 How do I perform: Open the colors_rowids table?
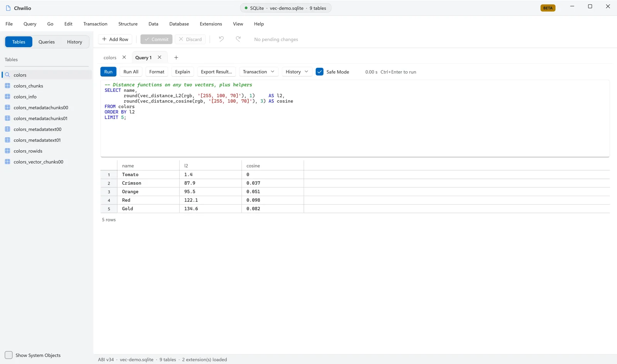pyautogui.click(x=47, y=151)
